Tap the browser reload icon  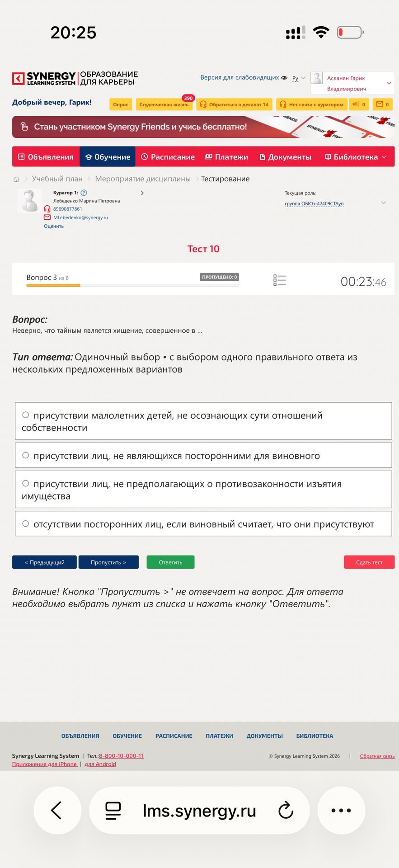286,811
